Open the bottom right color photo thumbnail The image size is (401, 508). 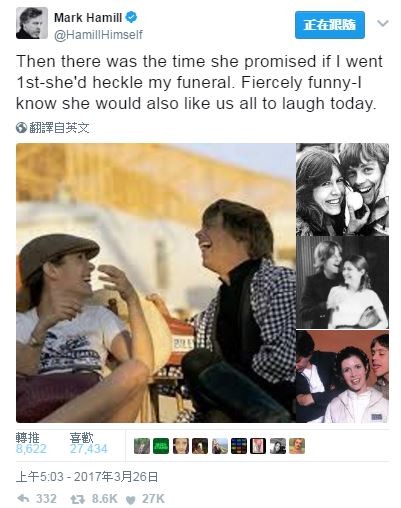pyautogui.click(x=342, y=376)
